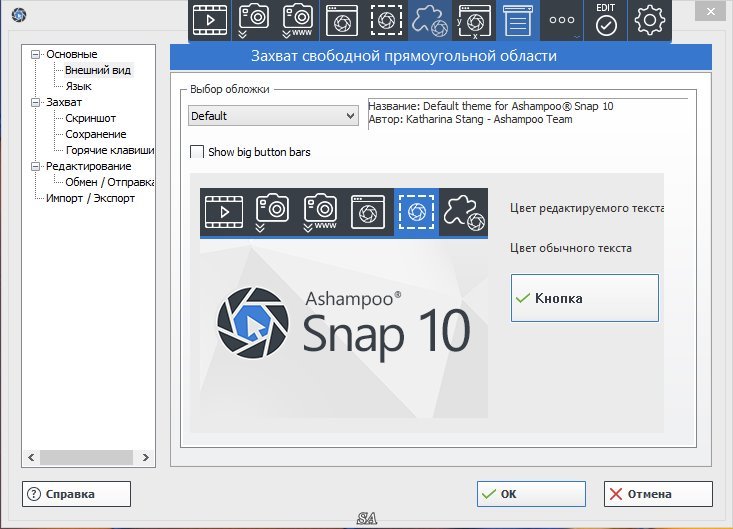The width and height of the screenshot is (733, 529).
Task: Start video capture from top toolbar
Action: [210, 20]
